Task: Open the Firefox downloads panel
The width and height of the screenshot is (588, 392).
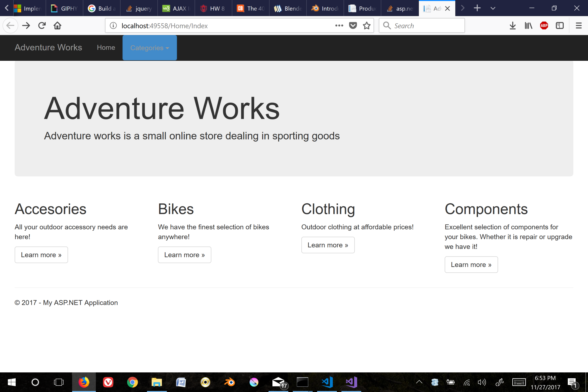Action: click(x=513, y=25)
